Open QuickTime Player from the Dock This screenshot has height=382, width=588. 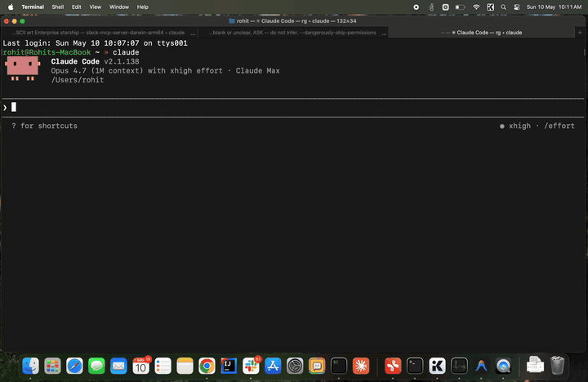coord(503,366)
